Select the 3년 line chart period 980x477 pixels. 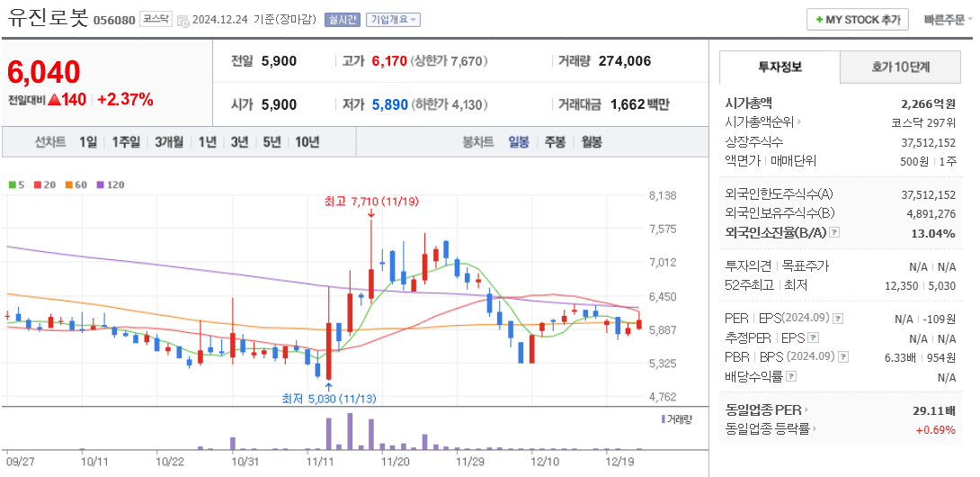[239, 142]
